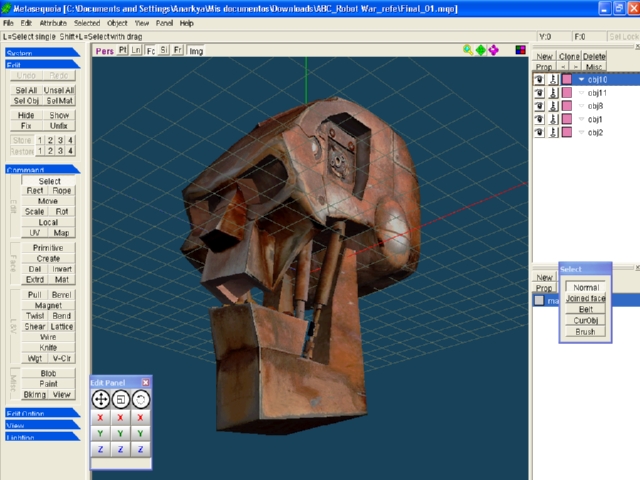Close the Edit Panel window
The width and height of the screenshot is (640, 480).
[145, 382]
